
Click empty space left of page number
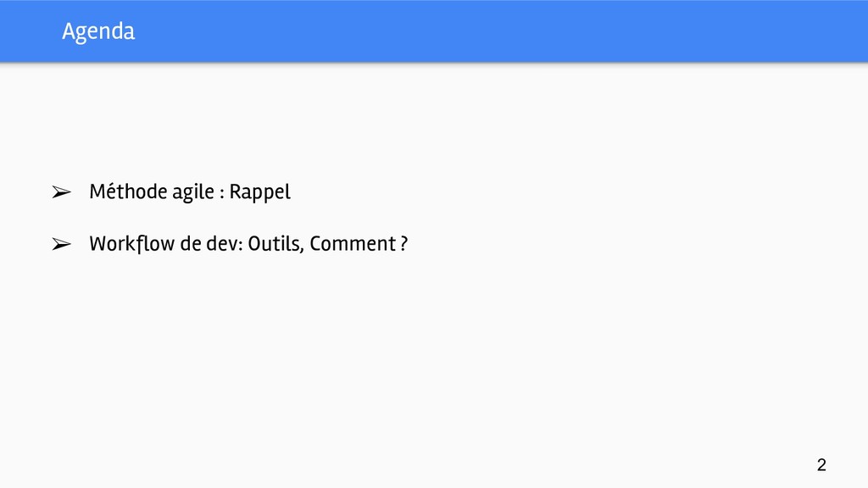click(721, 464)
